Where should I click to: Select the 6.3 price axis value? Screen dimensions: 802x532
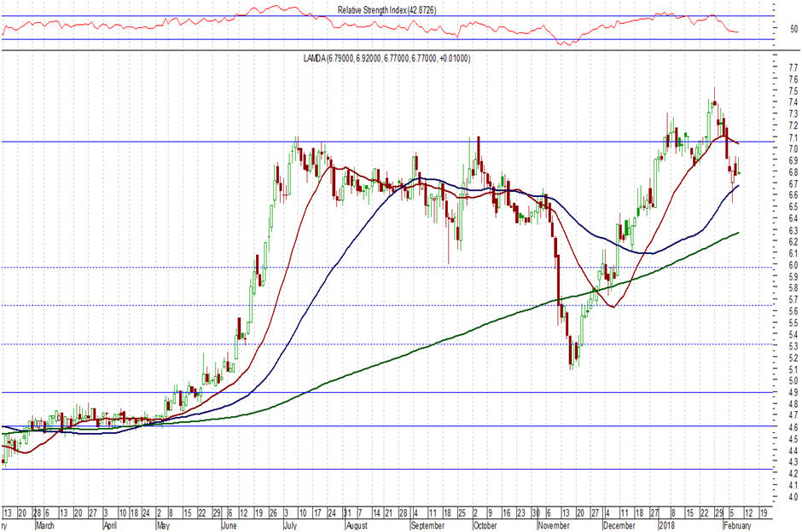point(793,230)
